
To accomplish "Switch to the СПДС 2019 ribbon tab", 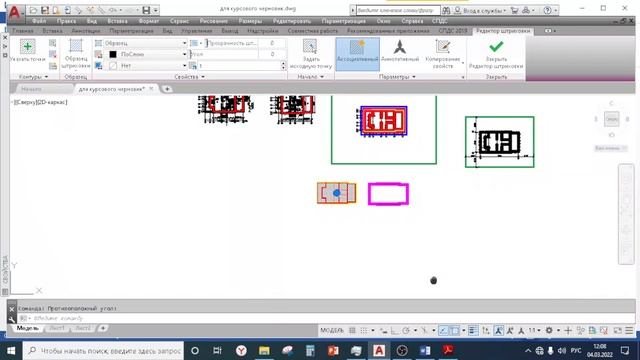I will tap(453, 31).
